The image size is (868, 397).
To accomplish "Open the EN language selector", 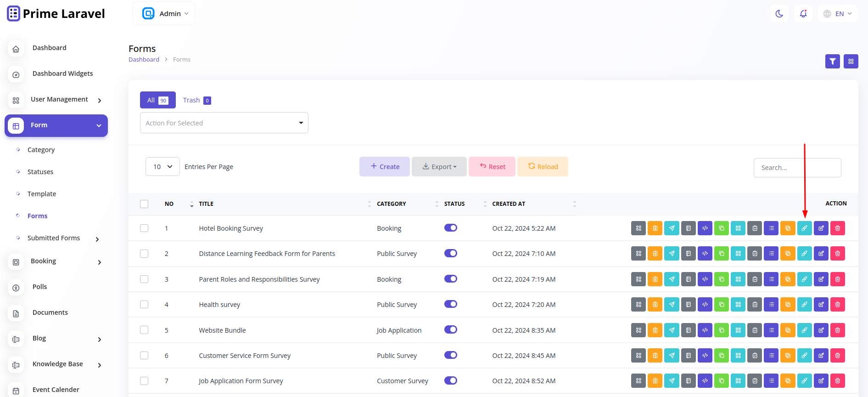I will [838, 14].
